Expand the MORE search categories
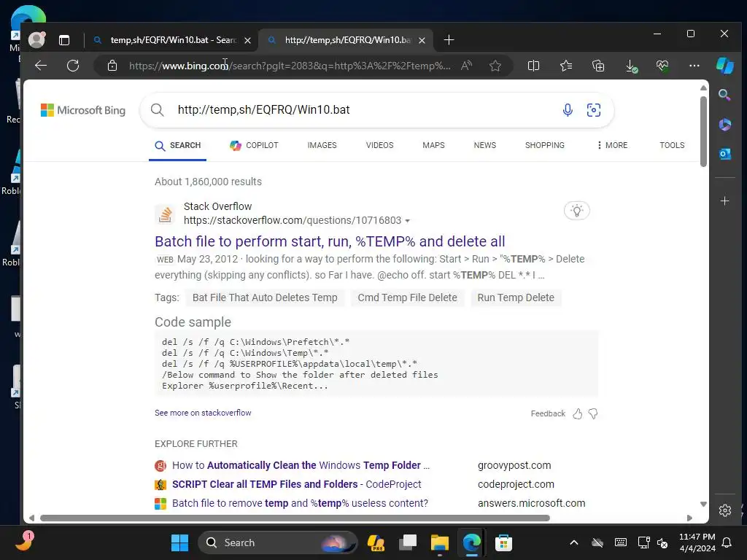747x560 pixels. pos(613,145)
